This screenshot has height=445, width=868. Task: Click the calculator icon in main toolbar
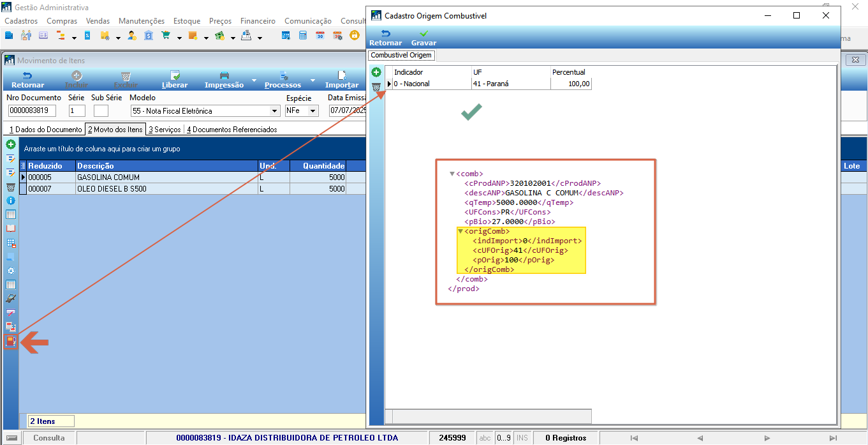click(303, 36)
